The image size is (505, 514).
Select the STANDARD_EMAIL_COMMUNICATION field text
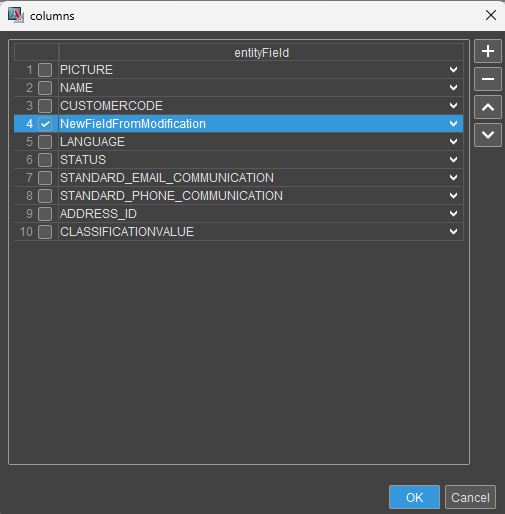coord(167,178)
